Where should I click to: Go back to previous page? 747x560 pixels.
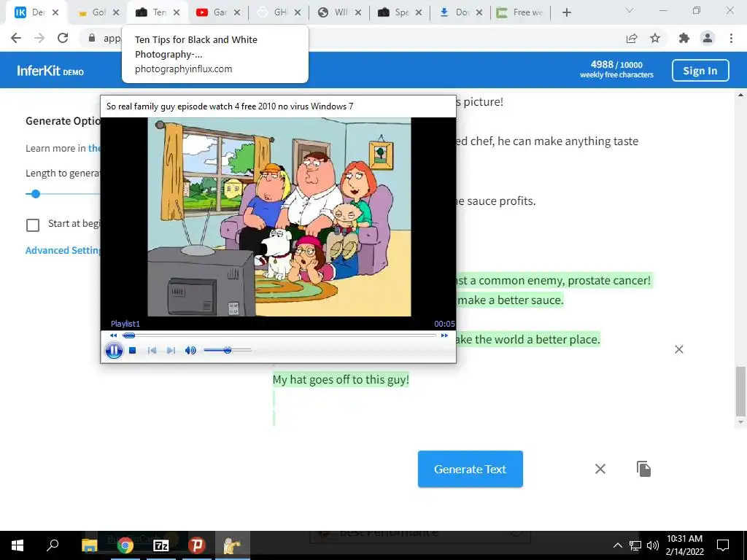point(16,38)
